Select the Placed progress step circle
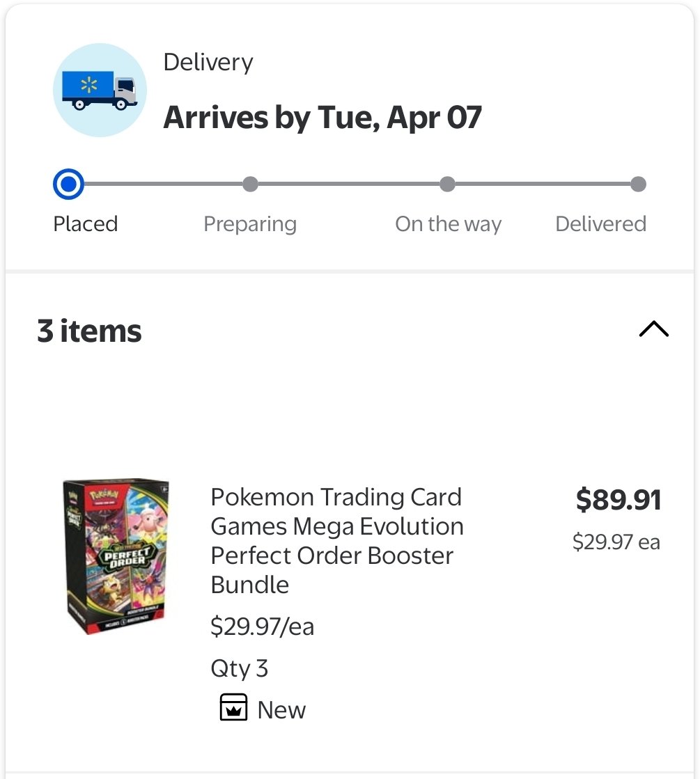The width and height of the screenshot is (700, 779). (68, 184)
